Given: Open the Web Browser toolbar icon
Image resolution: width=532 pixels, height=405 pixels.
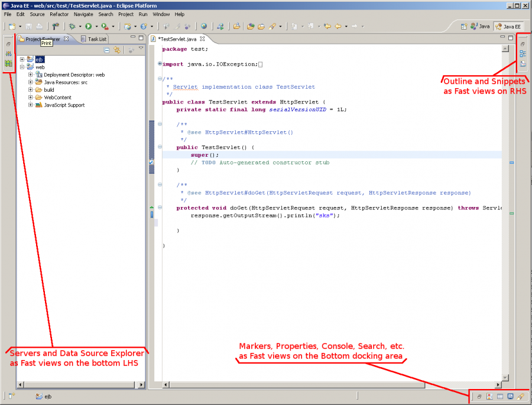Looking at the screenshot, I should [204, 26].
